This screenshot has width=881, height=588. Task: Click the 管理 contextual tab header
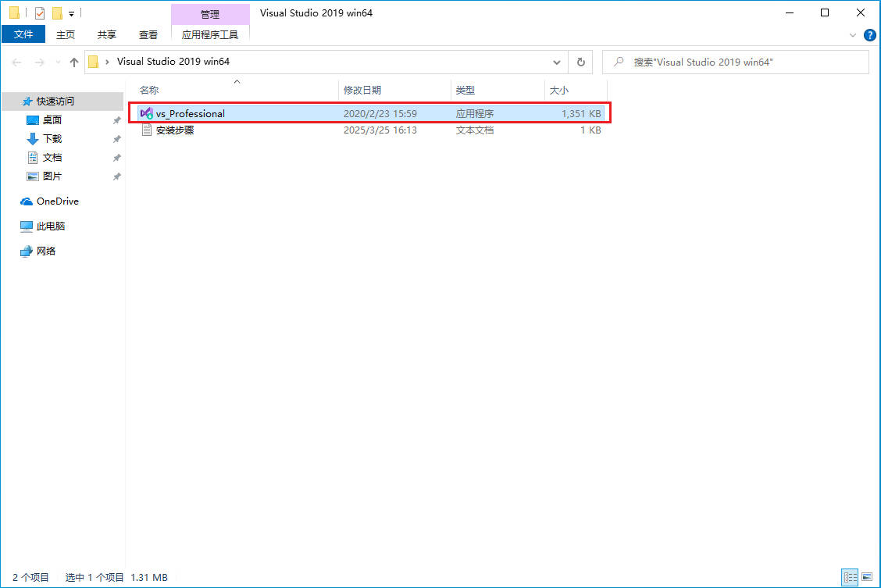point(210,14)
